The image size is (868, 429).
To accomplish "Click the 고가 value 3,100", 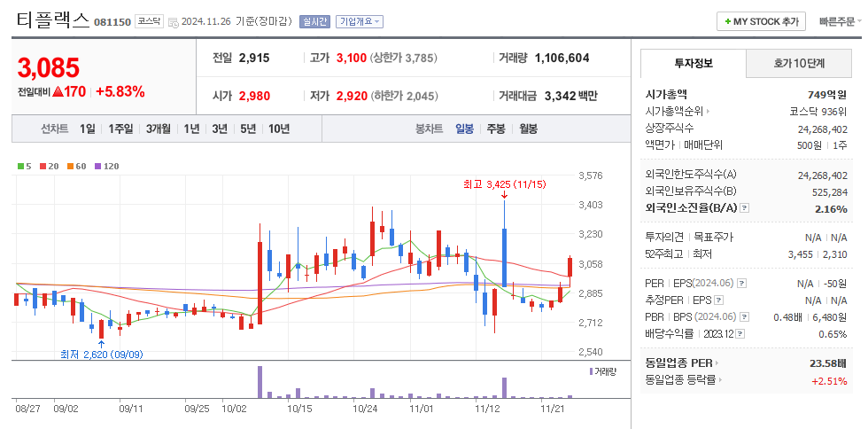I will click(x=352, y=58).
